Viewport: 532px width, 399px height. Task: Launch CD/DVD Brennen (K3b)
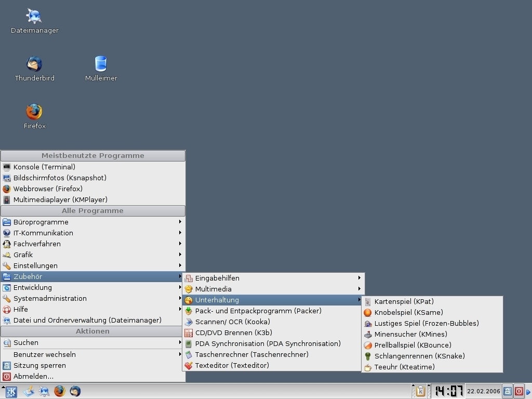(x=273, y=332)
